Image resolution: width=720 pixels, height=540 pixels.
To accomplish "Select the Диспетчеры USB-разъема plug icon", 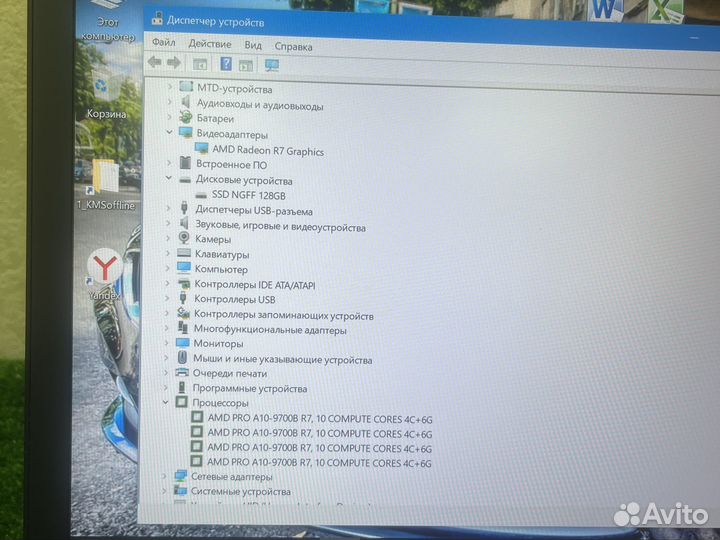I will [x=184, y=208].
